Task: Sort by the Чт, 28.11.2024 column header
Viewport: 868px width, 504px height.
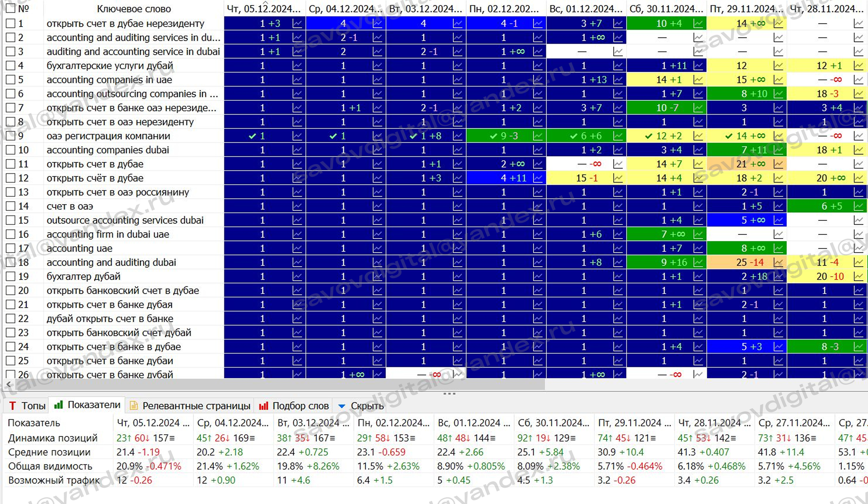Action: pos(827,9)
